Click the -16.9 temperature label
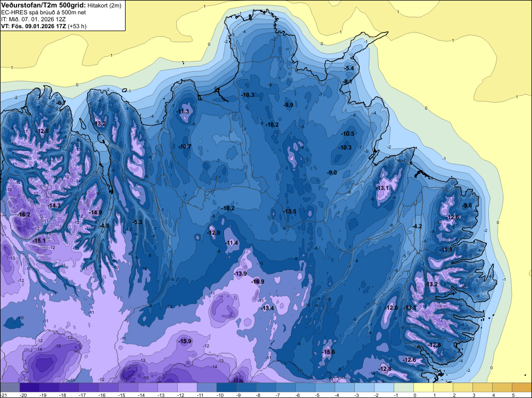Viewport: 532px width, 398px height. (x=257, y=281)
